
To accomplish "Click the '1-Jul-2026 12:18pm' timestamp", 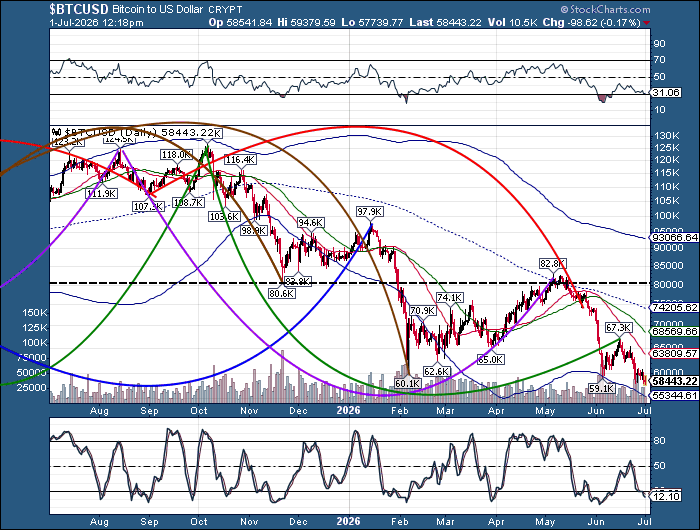I will [x=96, y=22].
